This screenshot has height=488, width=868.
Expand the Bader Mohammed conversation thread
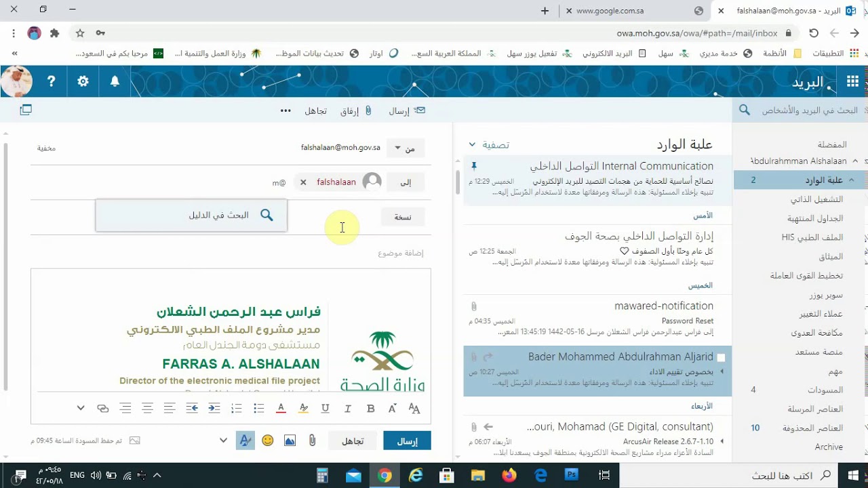tap(722, 371)
